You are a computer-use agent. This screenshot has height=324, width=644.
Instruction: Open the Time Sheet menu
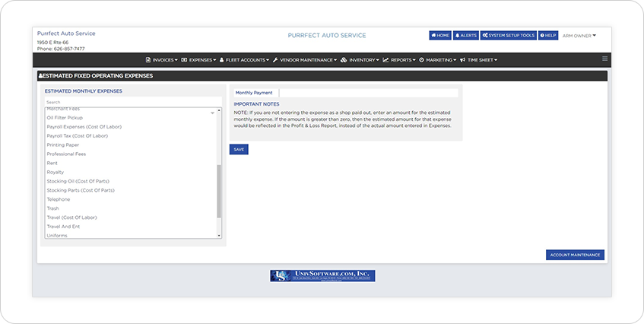pyautogui.click(x=478, y=60)
